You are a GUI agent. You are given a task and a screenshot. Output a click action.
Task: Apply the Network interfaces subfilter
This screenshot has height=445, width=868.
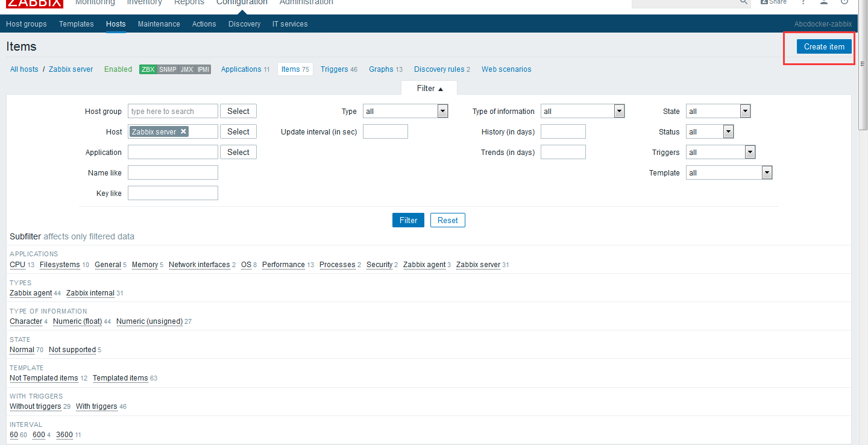pos(199,265)
